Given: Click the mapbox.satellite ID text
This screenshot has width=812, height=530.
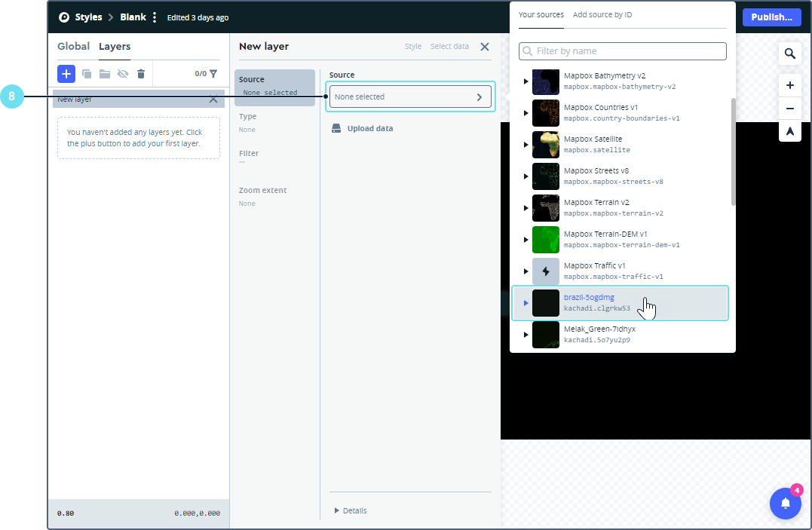Looking at the screenshot, I should tap(597, 150).
